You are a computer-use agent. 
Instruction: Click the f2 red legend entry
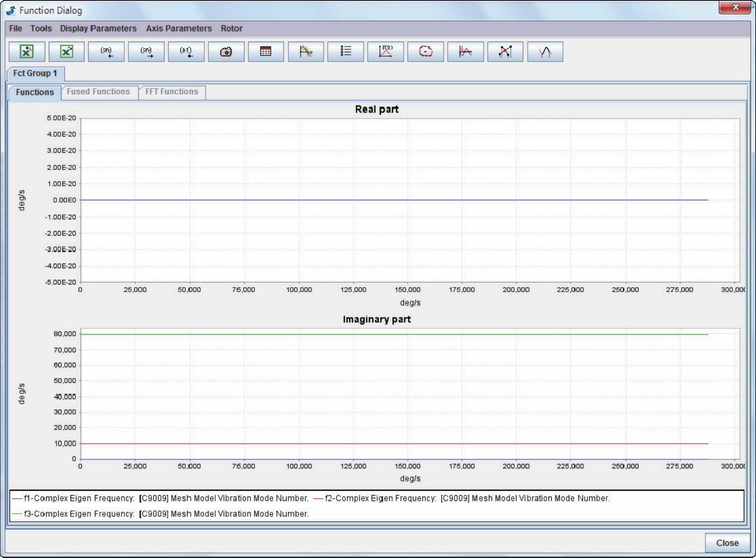tap(461, 498)
